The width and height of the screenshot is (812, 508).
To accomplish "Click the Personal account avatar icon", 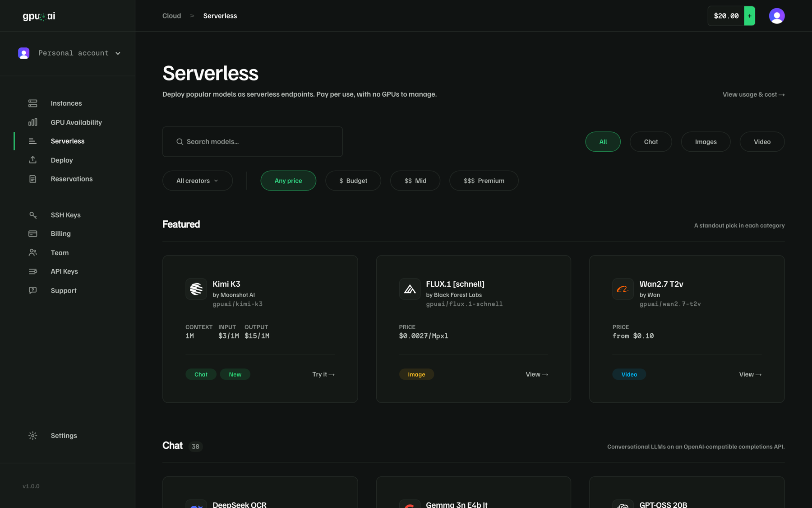I will [24, 53].
